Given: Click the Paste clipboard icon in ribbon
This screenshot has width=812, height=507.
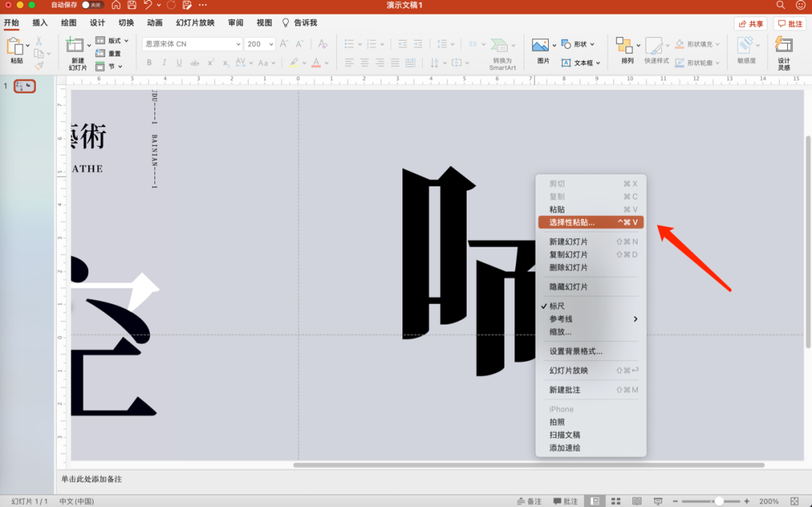Looking at the screenshot, I should [x=15, y=46].
